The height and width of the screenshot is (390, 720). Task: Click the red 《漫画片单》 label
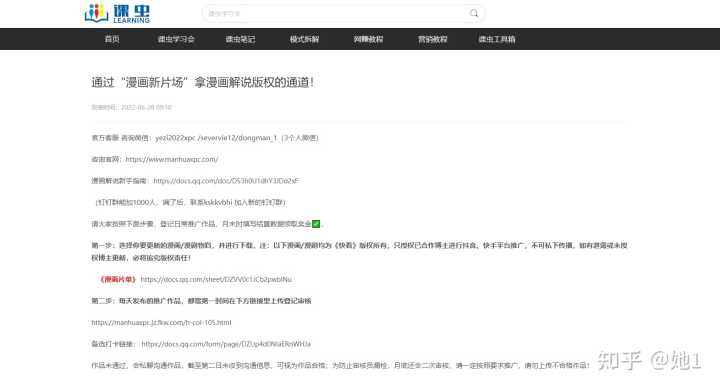pos(118,279)
